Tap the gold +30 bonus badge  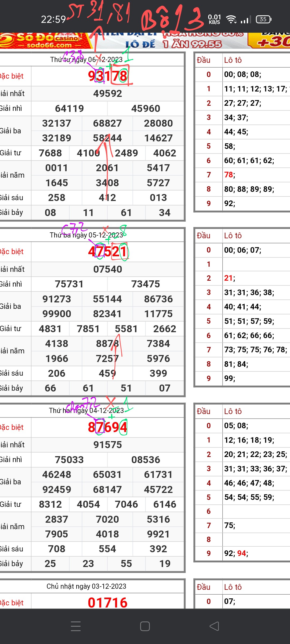point(270,41)
